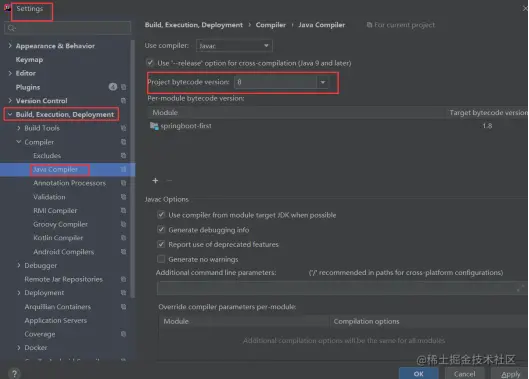The height and width of the screenshot is (379, 529).
Task: Open the Use compiler Javac dropdown
Action: pos(234,46)
